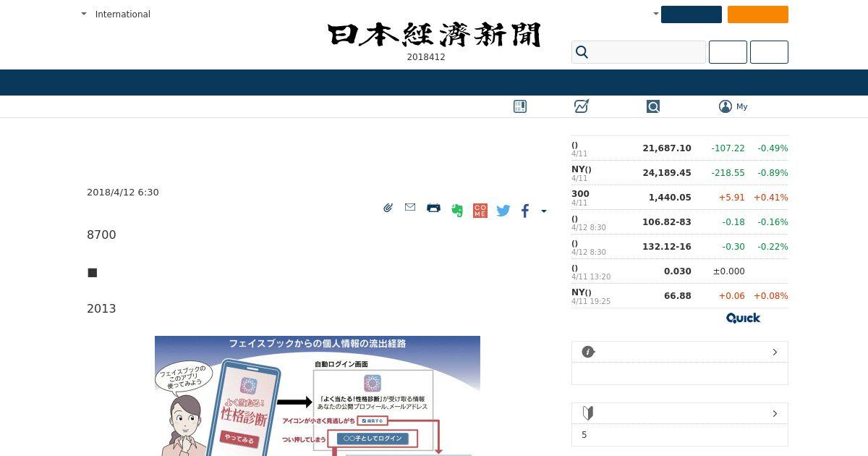Open the Quick logo link
The width and height of the screenshot is (868, 456).
[x=744, y=318]
